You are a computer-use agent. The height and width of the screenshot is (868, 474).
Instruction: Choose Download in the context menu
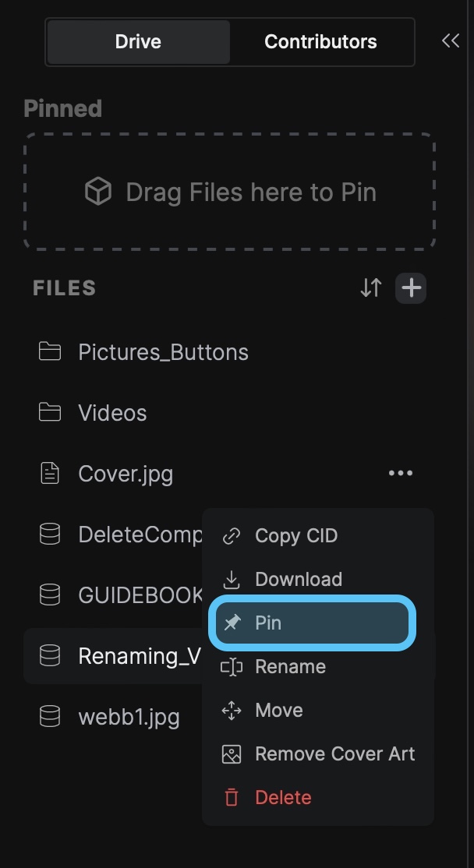(x=298, y=580)
